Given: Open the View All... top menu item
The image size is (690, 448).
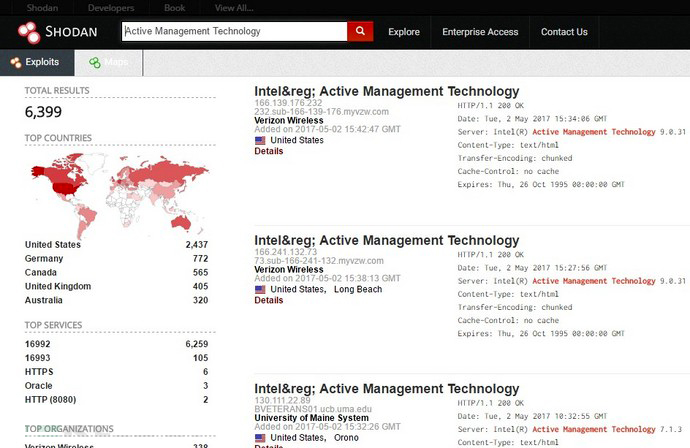Looking at the screenshot, I should [x=234, y=7].
